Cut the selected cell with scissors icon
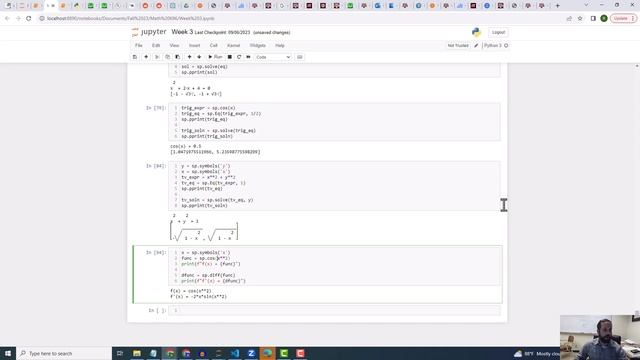The width and height of the screenshot is (640, 360). pyautogui.click(x=157, y=57)
